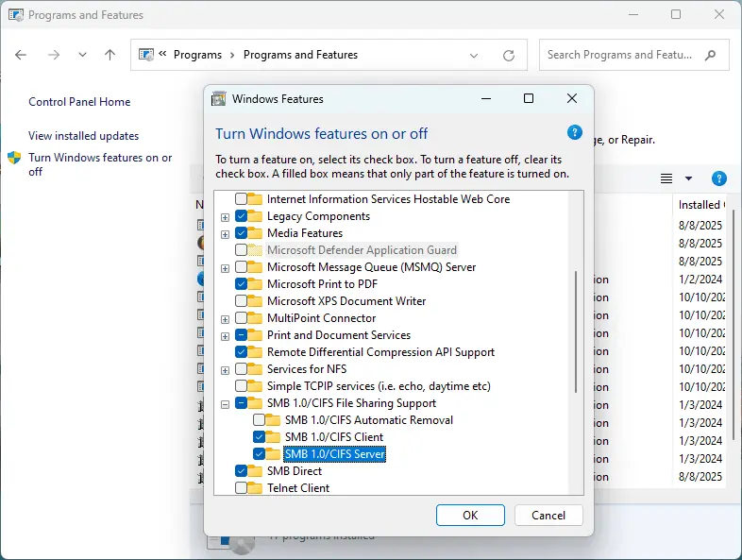Uncheck Microsoft Print to PDF checkbox
742x560 pixels.
[241, 284]
